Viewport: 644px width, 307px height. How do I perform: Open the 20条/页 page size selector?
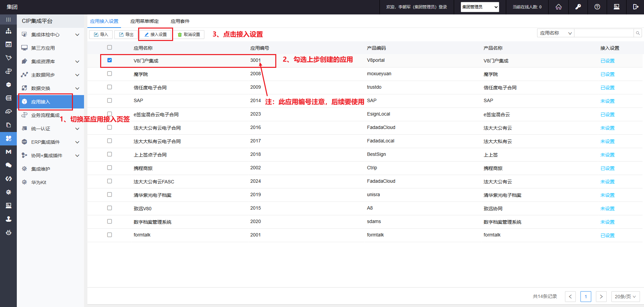coord(625,297)
